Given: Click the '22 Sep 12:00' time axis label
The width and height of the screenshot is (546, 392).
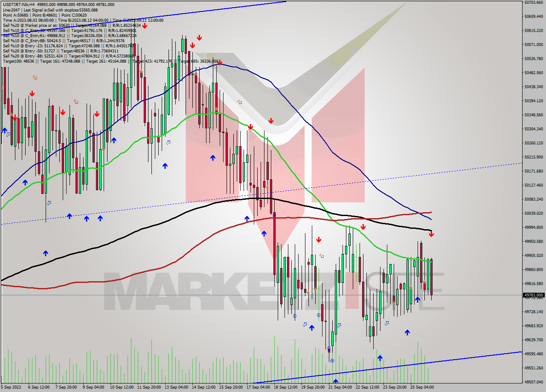Looking at the screenshot, I should 368,387.
